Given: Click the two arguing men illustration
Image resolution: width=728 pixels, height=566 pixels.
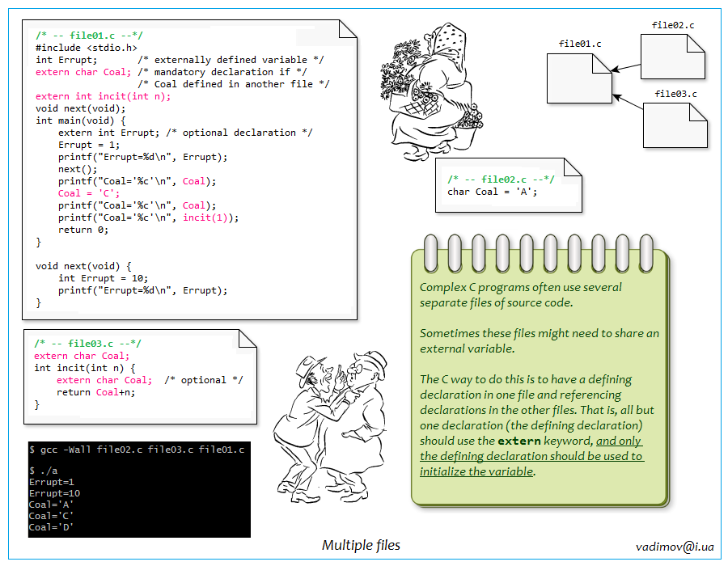Looking at the screenshot, I should (x=330, y=428).
